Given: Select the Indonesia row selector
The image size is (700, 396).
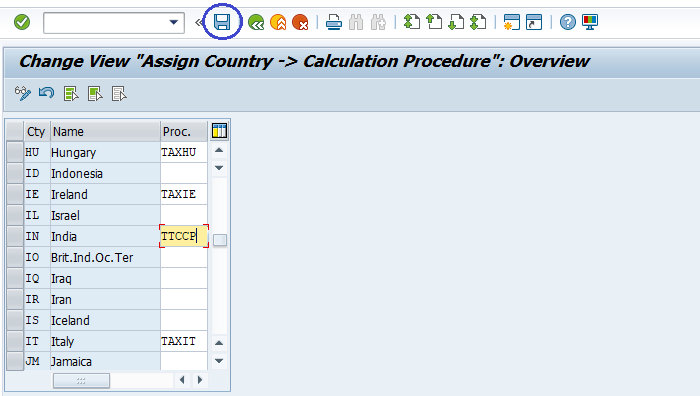Looking at the screenshot, I should click(x=15, y=173).
